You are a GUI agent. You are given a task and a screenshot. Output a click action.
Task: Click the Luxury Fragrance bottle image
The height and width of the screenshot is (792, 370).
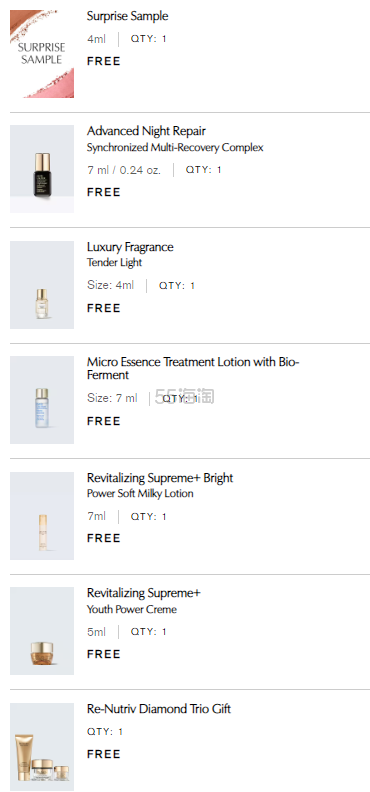pyautogui.click(x=42, y=285)
